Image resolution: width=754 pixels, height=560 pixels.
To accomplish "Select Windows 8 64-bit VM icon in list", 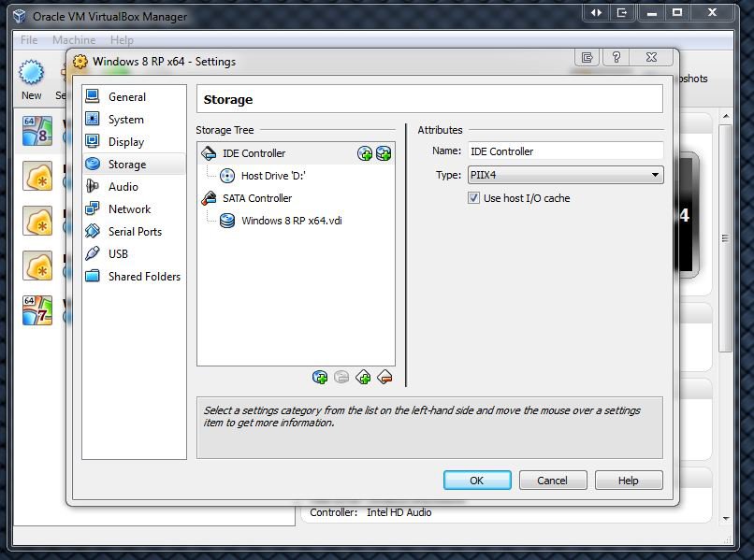I will [37, 131].
